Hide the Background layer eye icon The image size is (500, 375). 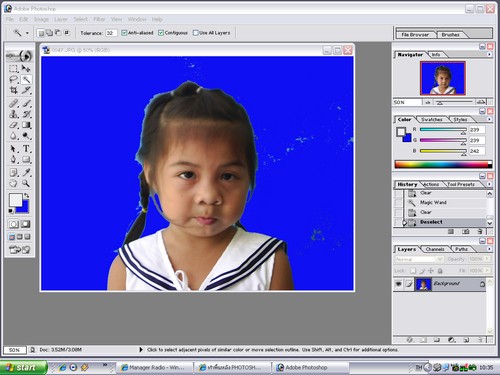pyautogui.click(x=399, y=284)
